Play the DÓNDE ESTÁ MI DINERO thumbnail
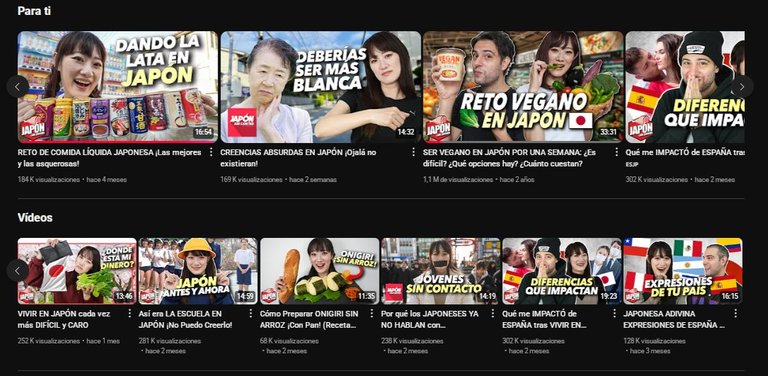 coord(77,271)
